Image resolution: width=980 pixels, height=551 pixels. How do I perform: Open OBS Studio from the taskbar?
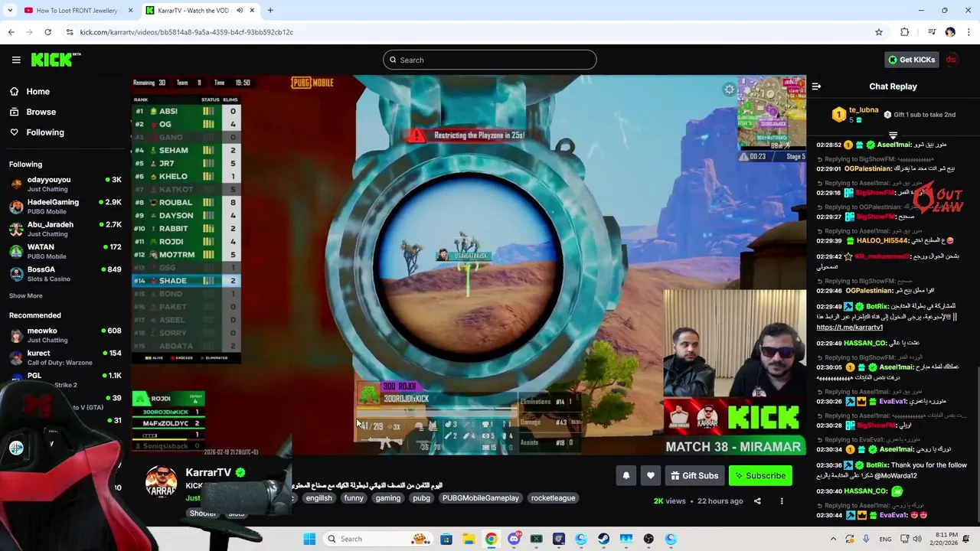648,539
